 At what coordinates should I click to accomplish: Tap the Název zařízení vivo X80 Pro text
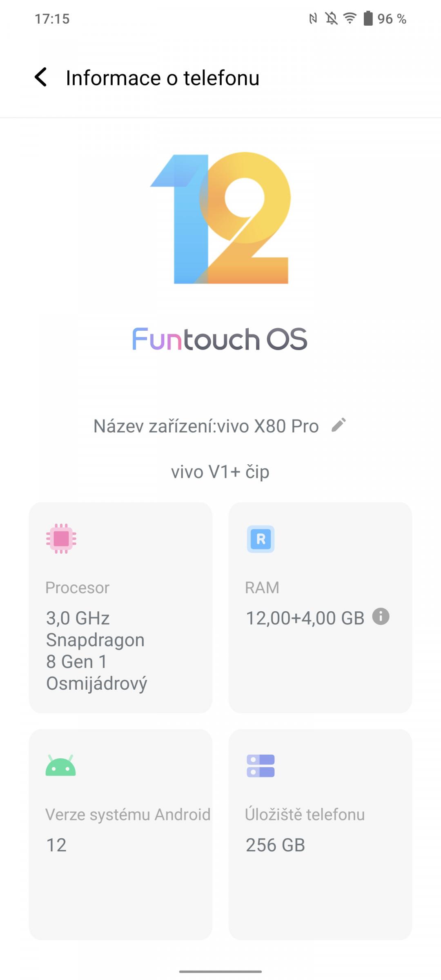click(206, 426)
